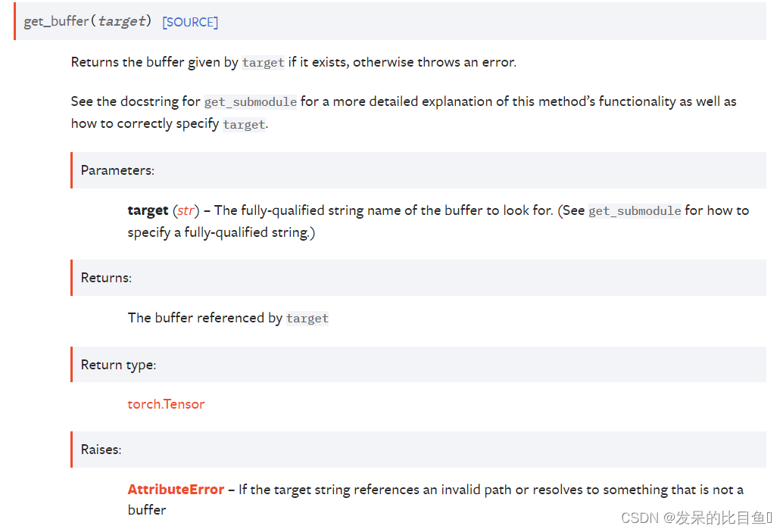Screen dimensions: 783x532
Task: Click the bold target parameter name
Action: [x=148, y=210]
